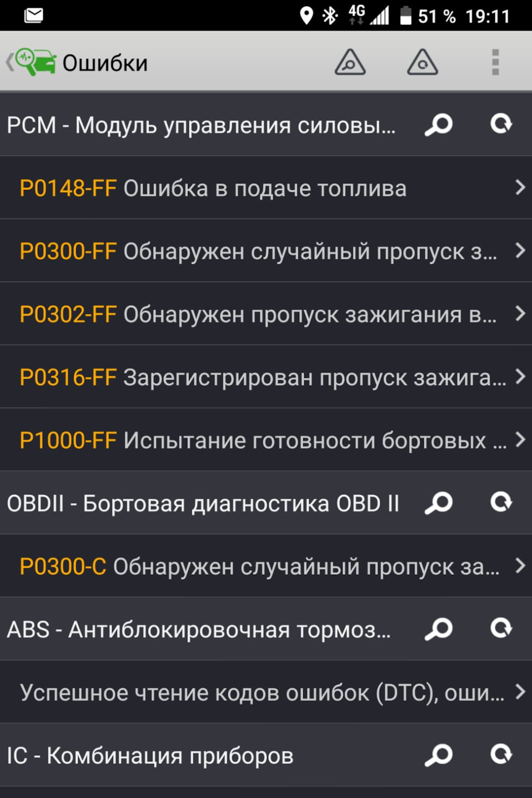The width and height of the screenshot is (532, 798).
Task: Tap search icon for ABS module
Action: tap(439, 629)
